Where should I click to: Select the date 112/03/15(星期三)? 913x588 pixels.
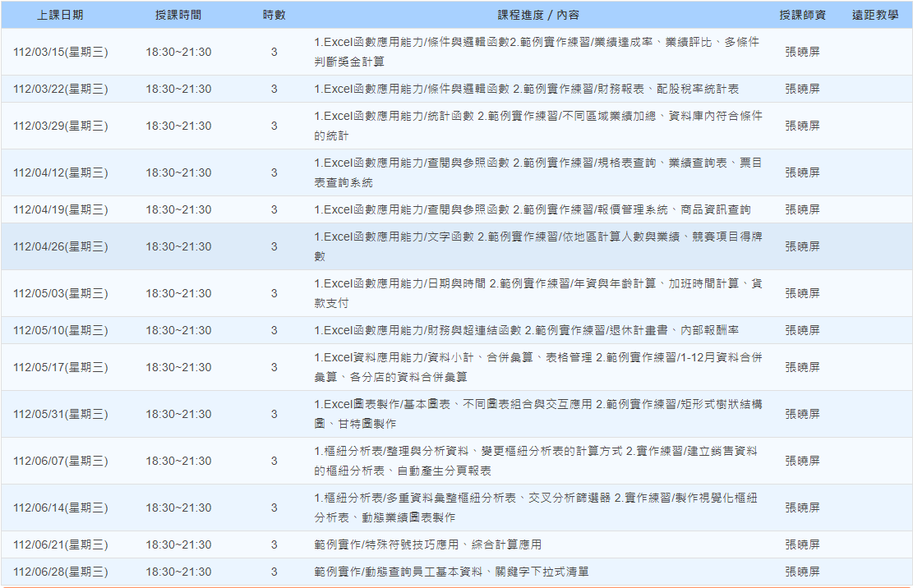61,52
